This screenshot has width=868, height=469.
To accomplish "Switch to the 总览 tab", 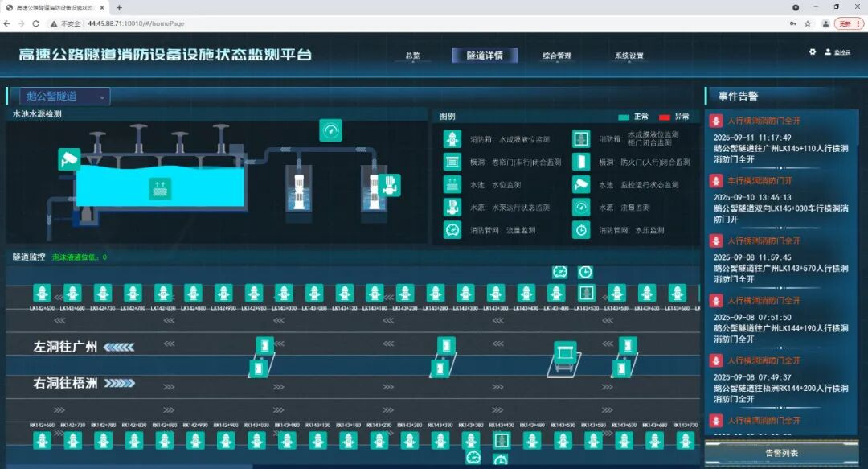I will [412, 56].
